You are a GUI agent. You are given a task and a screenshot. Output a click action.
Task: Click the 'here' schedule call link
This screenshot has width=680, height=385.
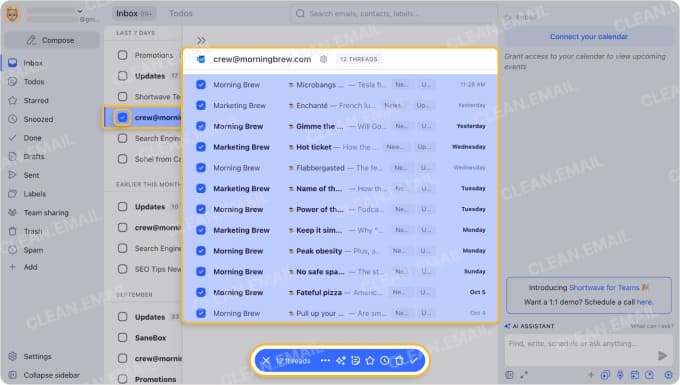click(x=644, y=302)
